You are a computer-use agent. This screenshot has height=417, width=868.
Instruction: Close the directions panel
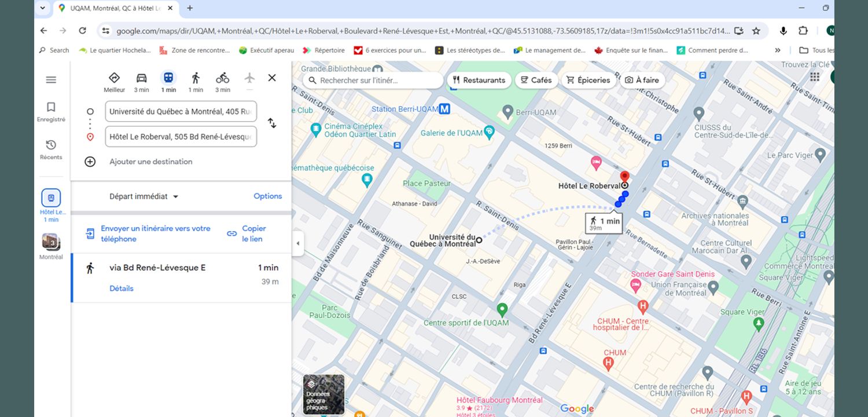[272, 78]
